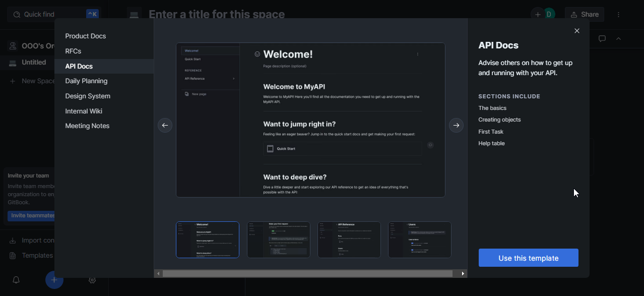Click the Share button
The height and width of the screenshot is (296, 644).
click(x=585, y=15)
